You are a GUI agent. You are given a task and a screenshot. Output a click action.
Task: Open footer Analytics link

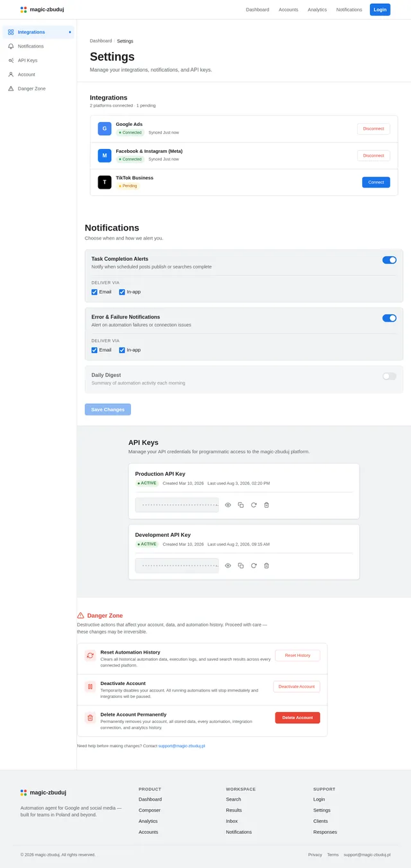click(x=148, y=821)
